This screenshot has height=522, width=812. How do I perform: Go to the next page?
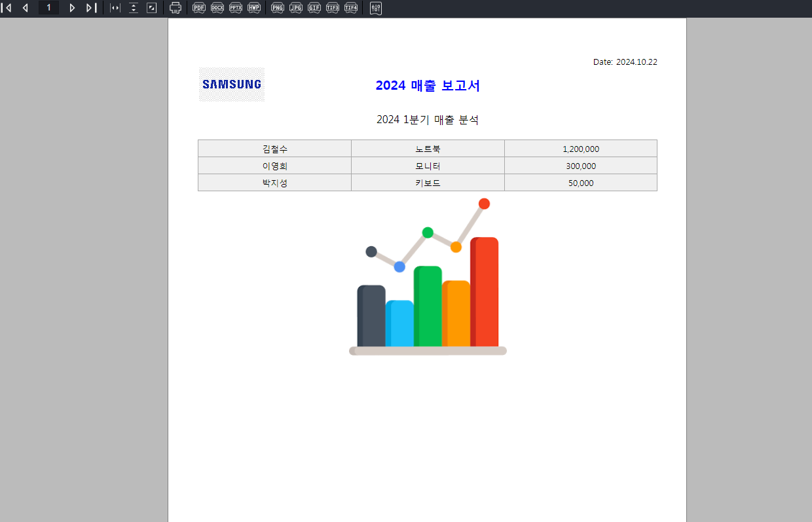[72, 8]
